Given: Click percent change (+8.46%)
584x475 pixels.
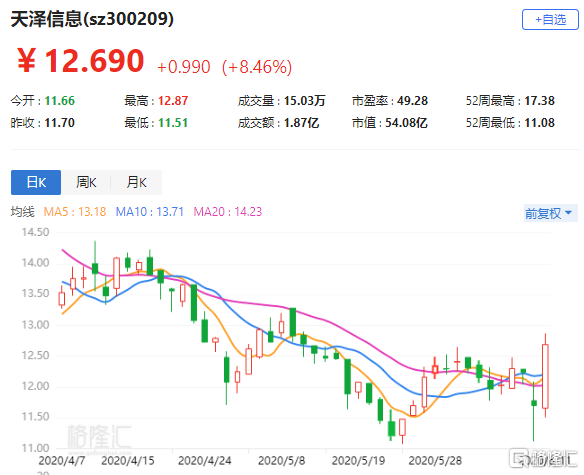Looking at the screenshot, I should pyautogui.click(x=257, y=67).
